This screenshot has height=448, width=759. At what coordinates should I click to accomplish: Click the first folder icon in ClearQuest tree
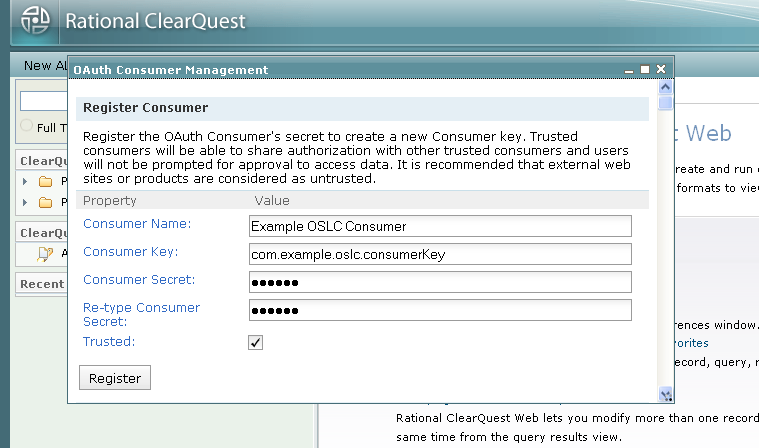(46, 181)
